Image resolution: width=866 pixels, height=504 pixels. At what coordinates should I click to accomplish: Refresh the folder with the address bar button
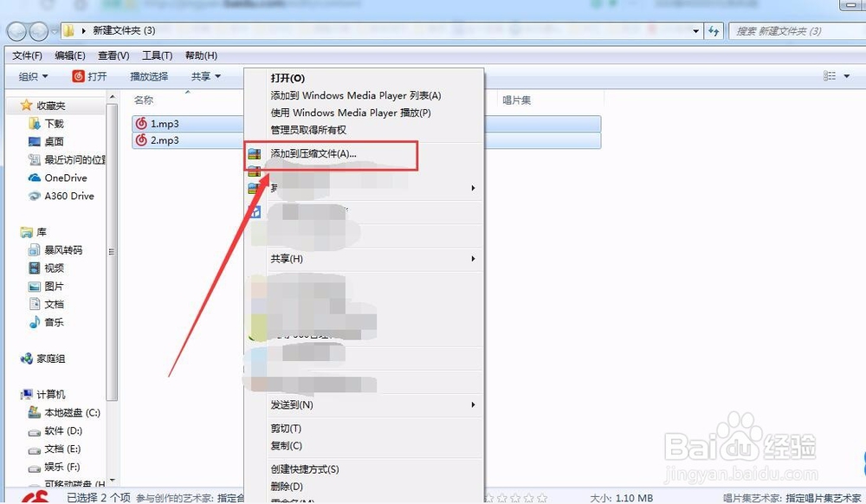coord(714,31)
